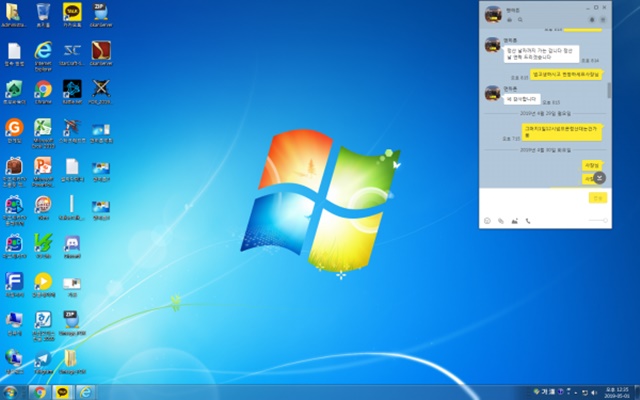The image size is (640, 400).
Task: Launch the yellow play-button media player shortcut
Action: click(x=43, y=284)
